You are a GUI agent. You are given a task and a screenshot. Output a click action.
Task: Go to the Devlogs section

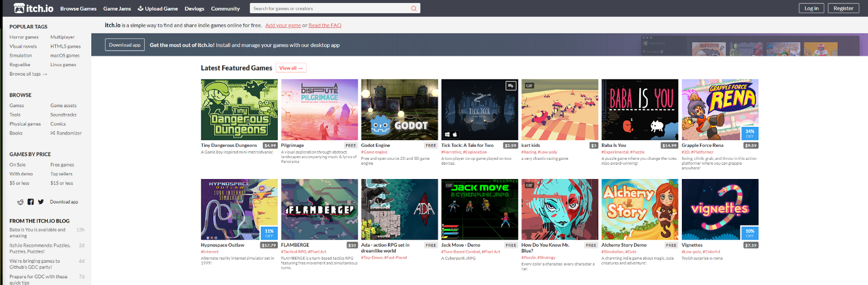pos(194,9)
